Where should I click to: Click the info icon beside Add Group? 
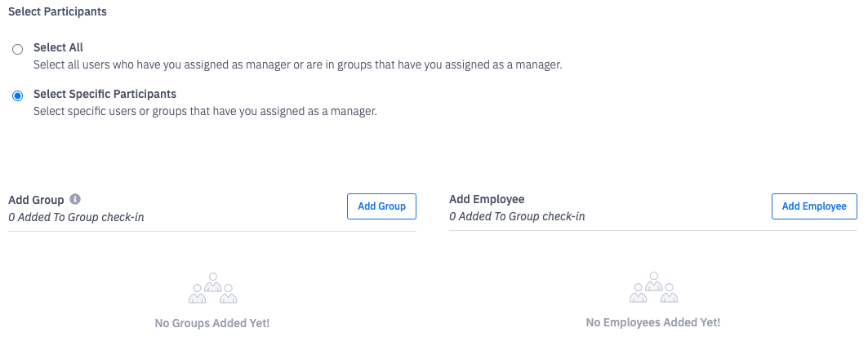[75, 199]
